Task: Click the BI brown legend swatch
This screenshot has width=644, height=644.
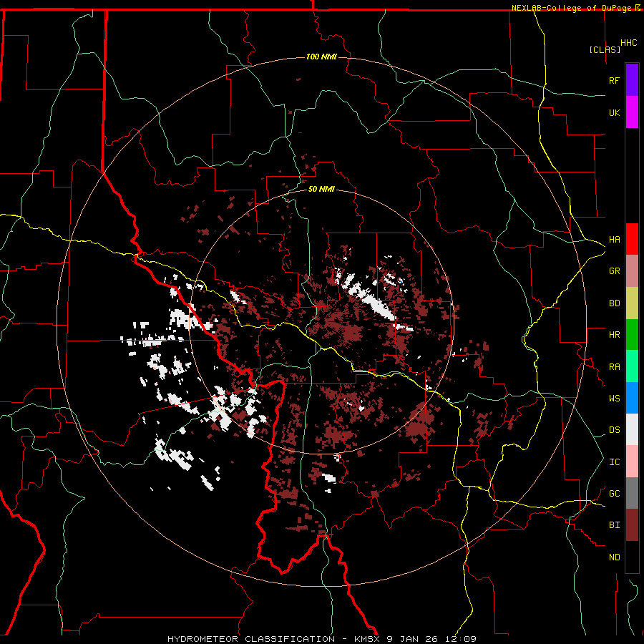Action: pyautogui.click(x=632, y=525)
